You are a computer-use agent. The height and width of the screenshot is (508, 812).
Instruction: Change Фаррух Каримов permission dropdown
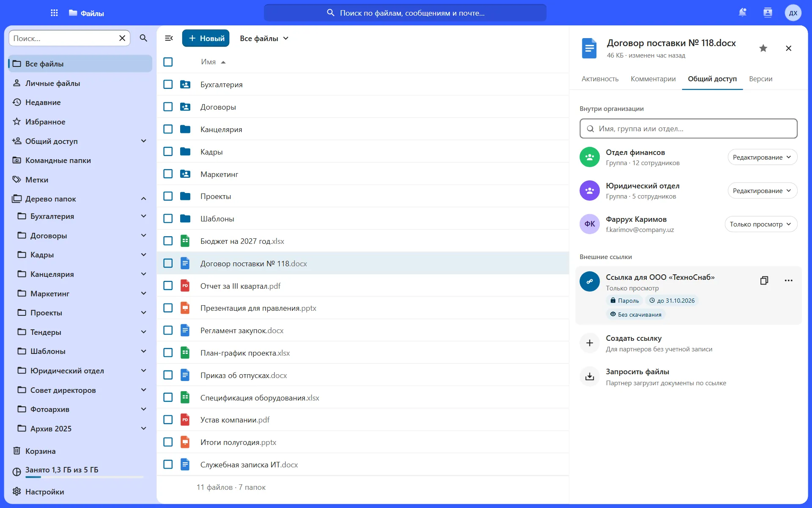[761, 224]
